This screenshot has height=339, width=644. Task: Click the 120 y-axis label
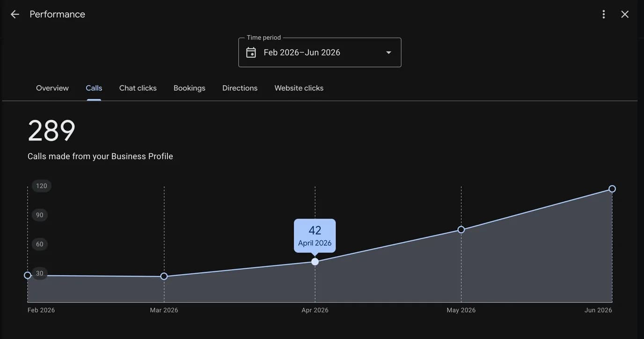(42, 186)
